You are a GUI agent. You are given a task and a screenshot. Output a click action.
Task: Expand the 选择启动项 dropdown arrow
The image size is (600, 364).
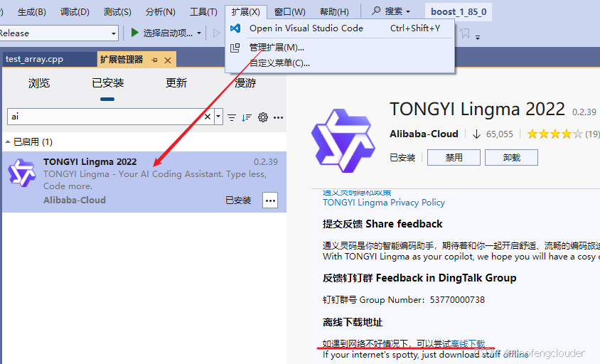199,33
